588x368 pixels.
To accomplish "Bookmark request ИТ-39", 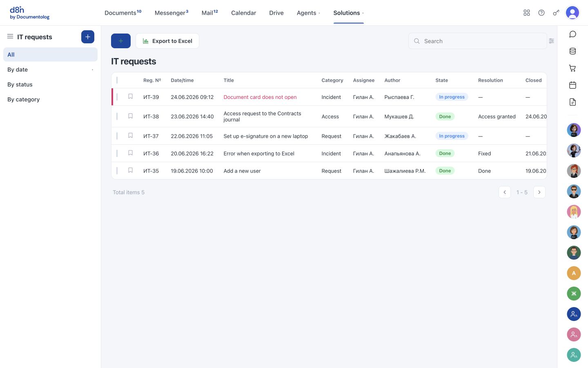I will pos(131,96).
